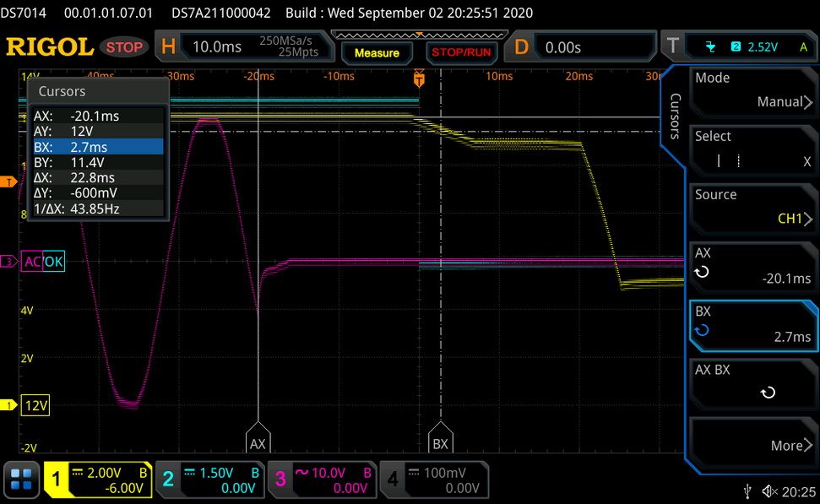Open the horizontal timebase 10.0ms setting
Viewport: 820px width, 504px height.
pos(244,46)
